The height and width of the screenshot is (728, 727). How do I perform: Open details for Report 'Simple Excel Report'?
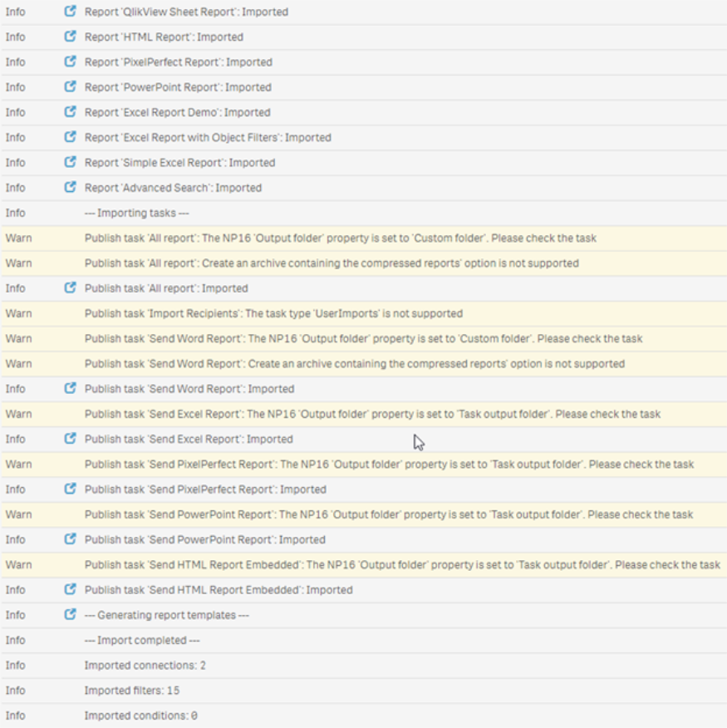coord(71,162)
